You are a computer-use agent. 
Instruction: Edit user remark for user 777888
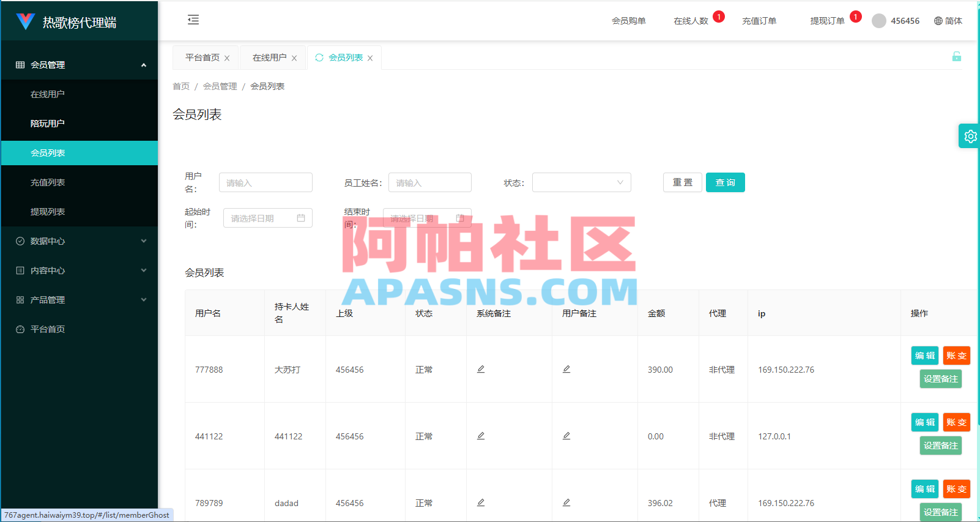click(566, 369)
